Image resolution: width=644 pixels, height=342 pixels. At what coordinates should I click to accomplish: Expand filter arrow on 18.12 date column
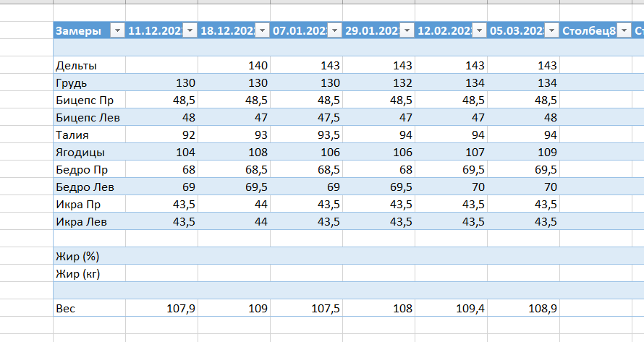coord(262,31)
